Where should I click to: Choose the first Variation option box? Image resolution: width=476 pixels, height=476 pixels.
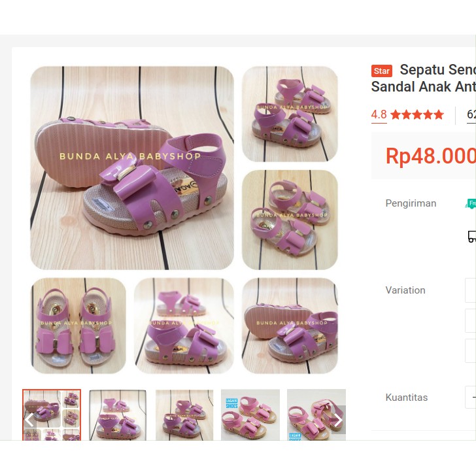point(471,290)
